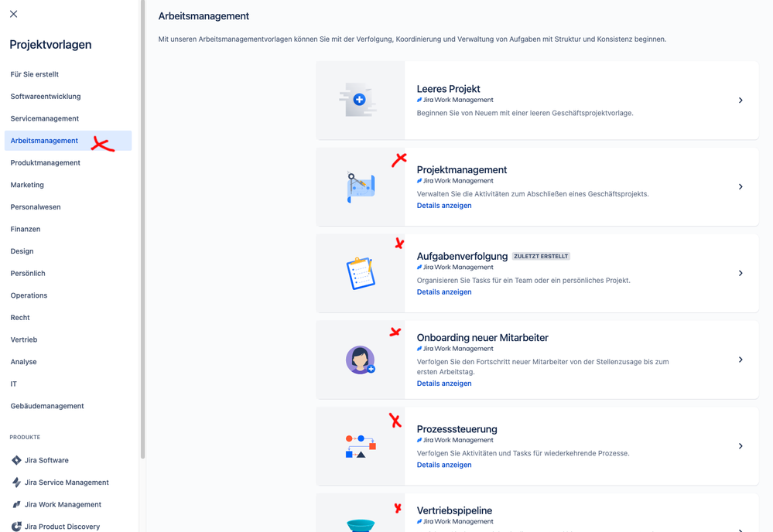Select the Marketing category
This screenshot has height=532, width=773.
pyautogui.click(x=68, y=185)
